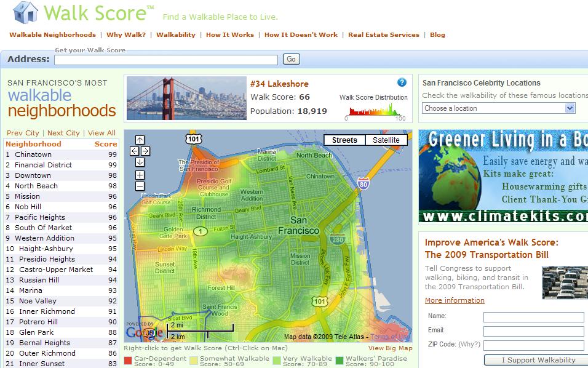Switch the map to Streets view
Screen dimensions: 588x368
coord(344,140)
